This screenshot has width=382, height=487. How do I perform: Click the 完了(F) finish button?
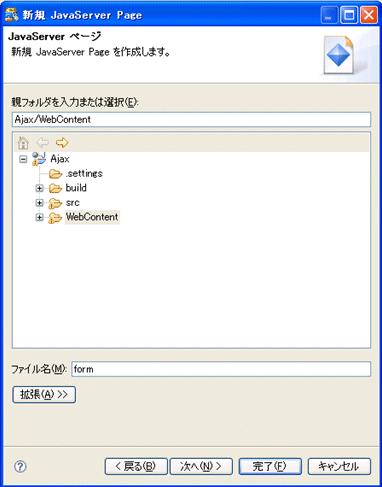[x=270, y=466]
